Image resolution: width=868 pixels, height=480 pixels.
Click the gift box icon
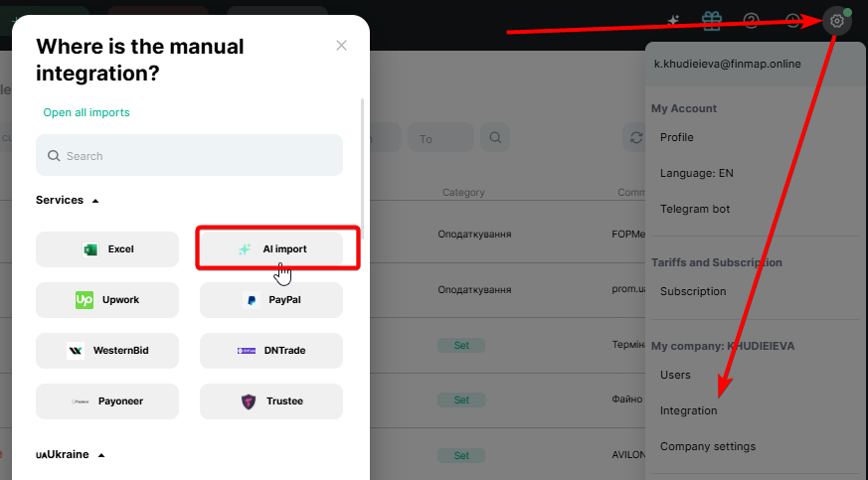710,21
